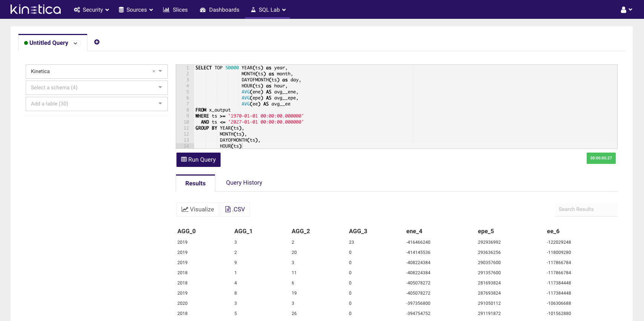Export results as .CSV
The image size is (644, 321).
click(235, 209)
